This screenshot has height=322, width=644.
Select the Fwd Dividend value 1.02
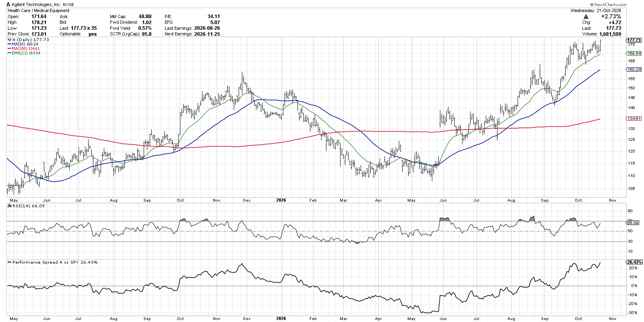point(147,23)
